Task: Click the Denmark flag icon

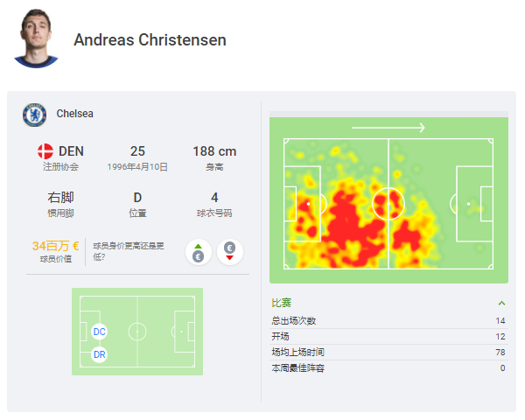Action: click(x=46, y=151)
